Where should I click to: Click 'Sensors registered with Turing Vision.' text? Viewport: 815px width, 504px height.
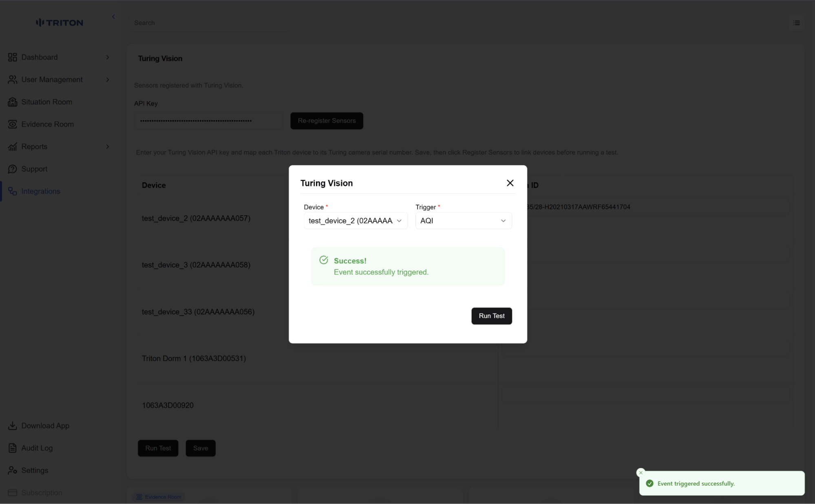(189, 85)
